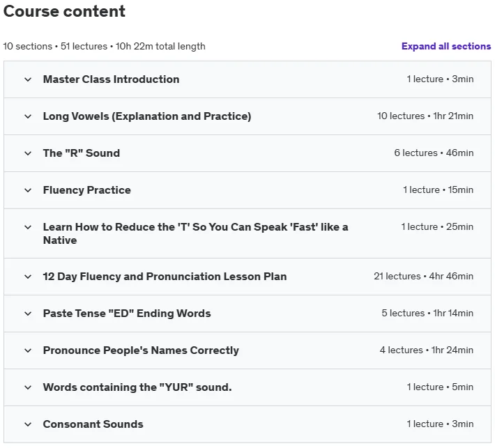The width and height of the screenshot is (495, 448).
Task: Click chevron next to Paste Tense "ED" section
Action: (28, 314)
